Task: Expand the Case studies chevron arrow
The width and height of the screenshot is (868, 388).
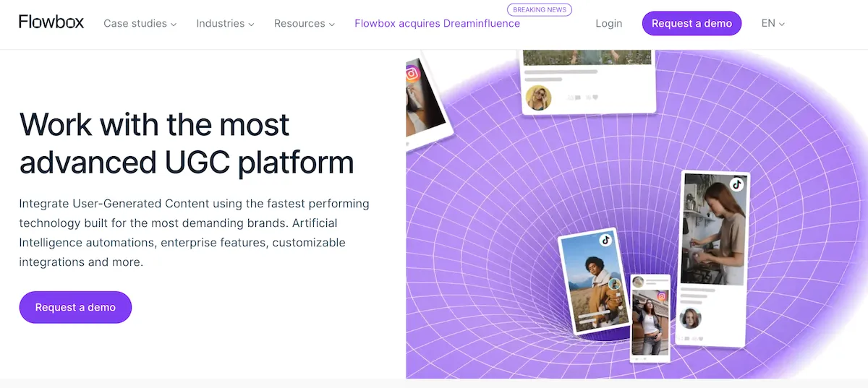Action: point(174,24)
